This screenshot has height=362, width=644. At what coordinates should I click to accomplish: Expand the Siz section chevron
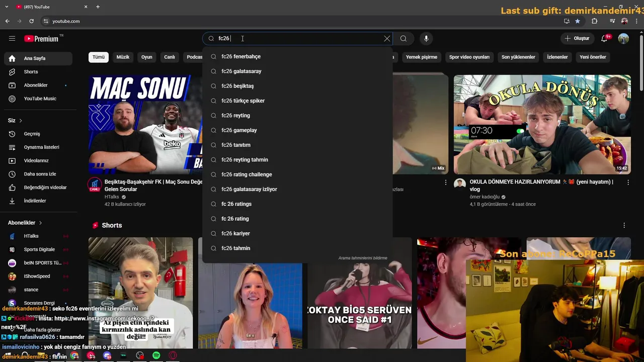21,121
